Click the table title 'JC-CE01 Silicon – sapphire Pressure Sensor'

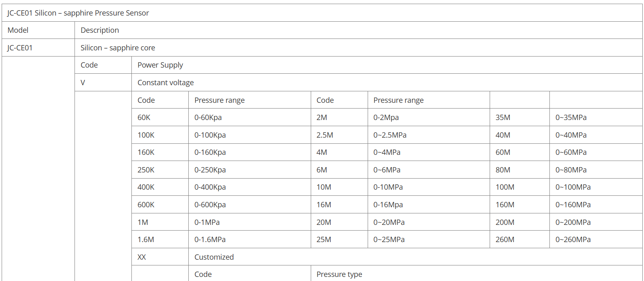coord(78,13)
